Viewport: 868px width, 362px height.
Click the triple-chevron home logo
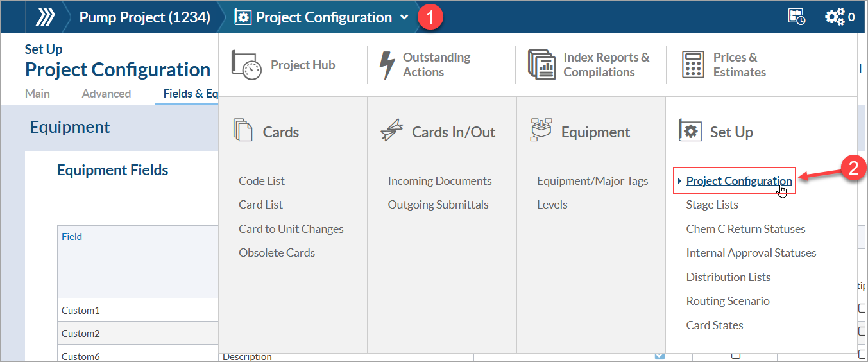click(44, 17)
